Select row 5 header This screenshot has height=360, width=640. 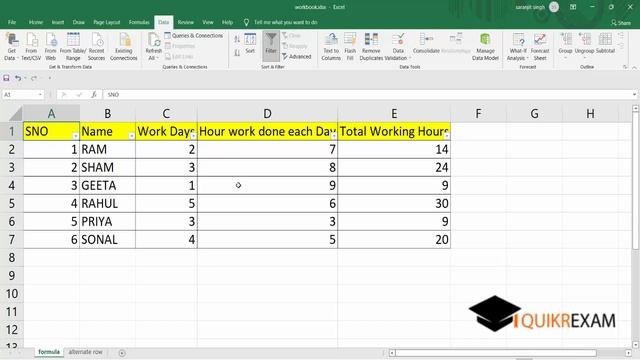[11, 203]
